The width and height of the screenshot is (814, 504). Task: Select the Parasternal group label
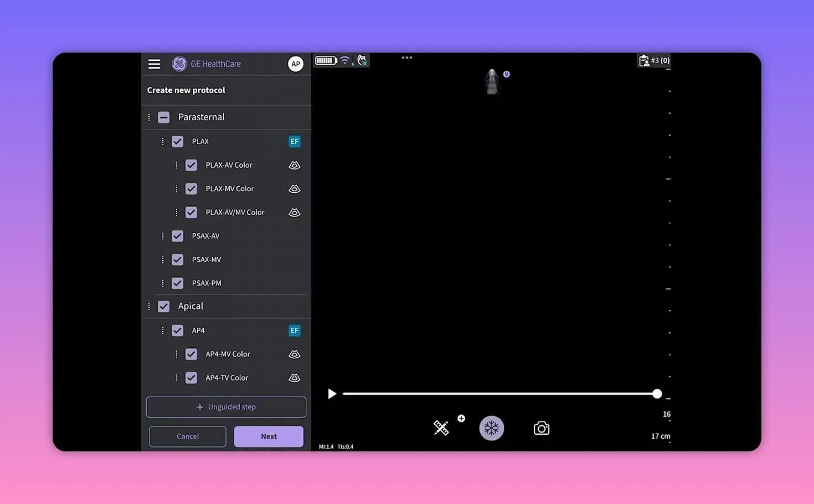(x=202, y=117)
